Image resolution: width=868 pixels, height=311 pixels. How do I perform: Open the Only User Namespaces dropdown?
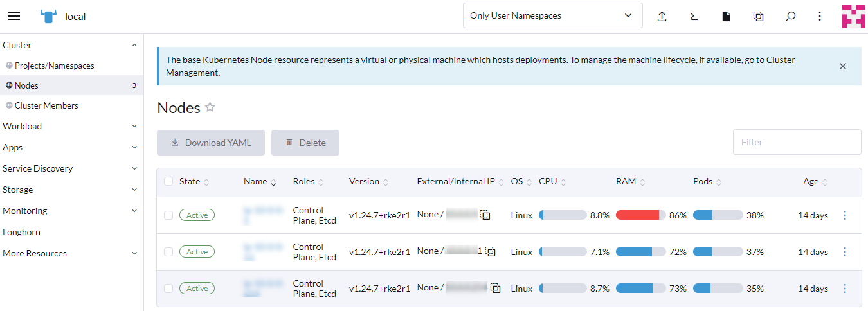(x=553, y=15)
